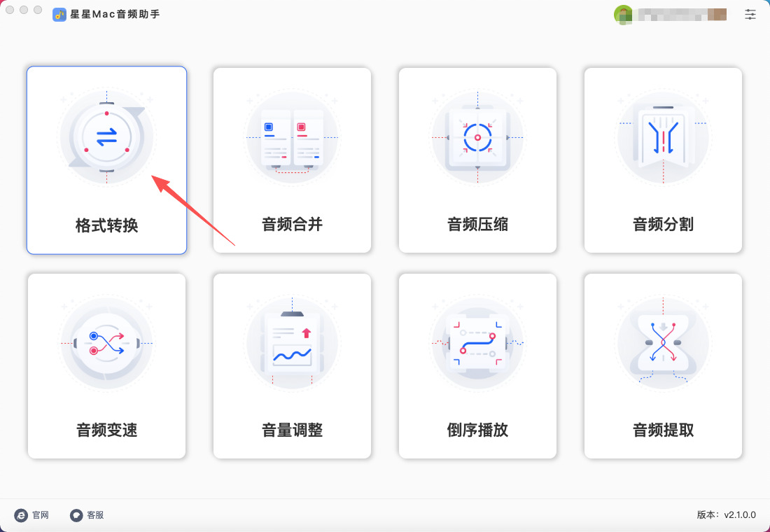The image size is (770, 532).
Task: Open the settings sliders icon top right
Action: (x=750, y=14)
